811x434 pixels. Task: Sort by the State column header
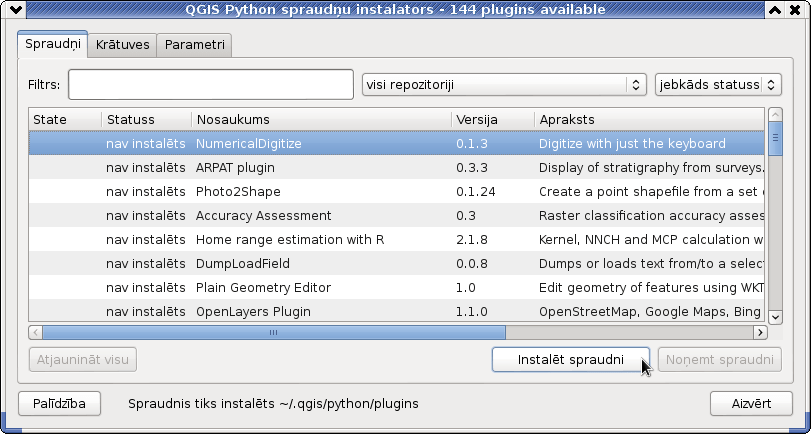[65, 119]
